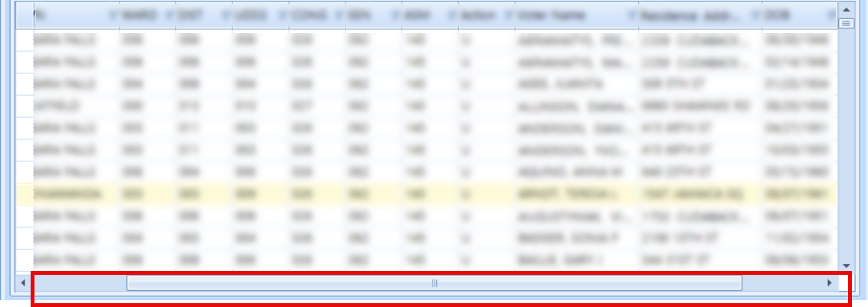This screenshot has width=868, height=307.
Task: Sort by the Action column header
Action: click(479, 15)
